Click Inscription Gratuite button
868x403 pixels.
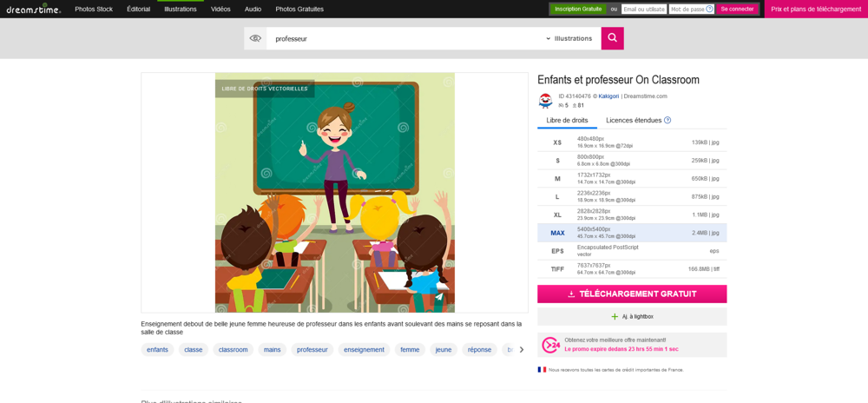click(x=578, y=9)
